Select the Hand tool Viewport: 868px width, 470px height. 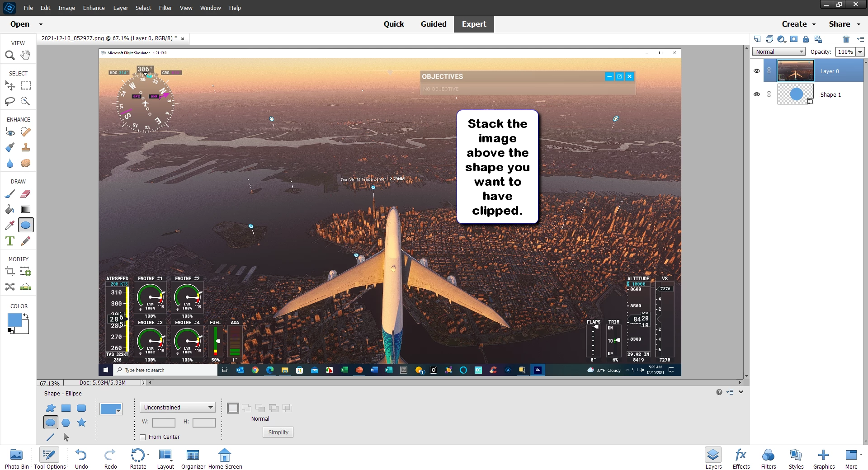[x=26, y=55]
